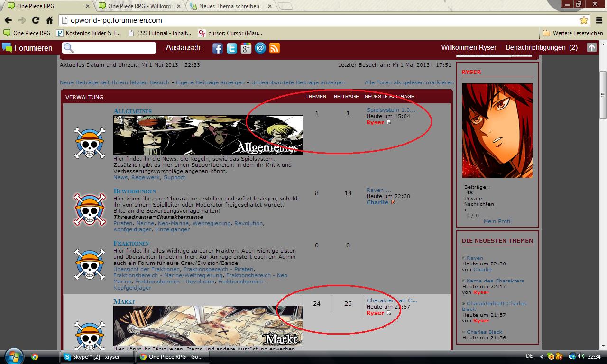Click Unbeantwortete Beiträge anzeigen link

point(298,82)
